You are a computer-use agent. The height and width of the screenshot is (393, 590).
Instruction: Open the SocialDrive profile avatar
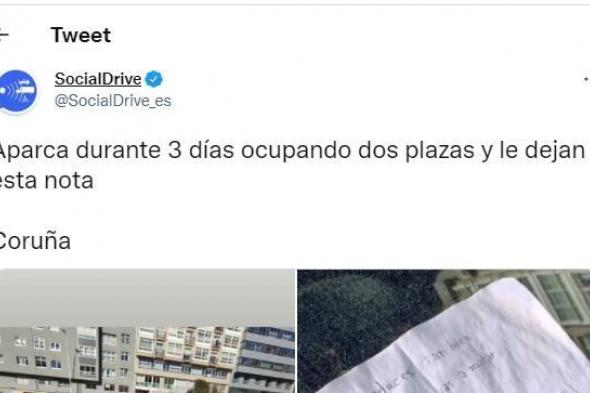(17, 91)
